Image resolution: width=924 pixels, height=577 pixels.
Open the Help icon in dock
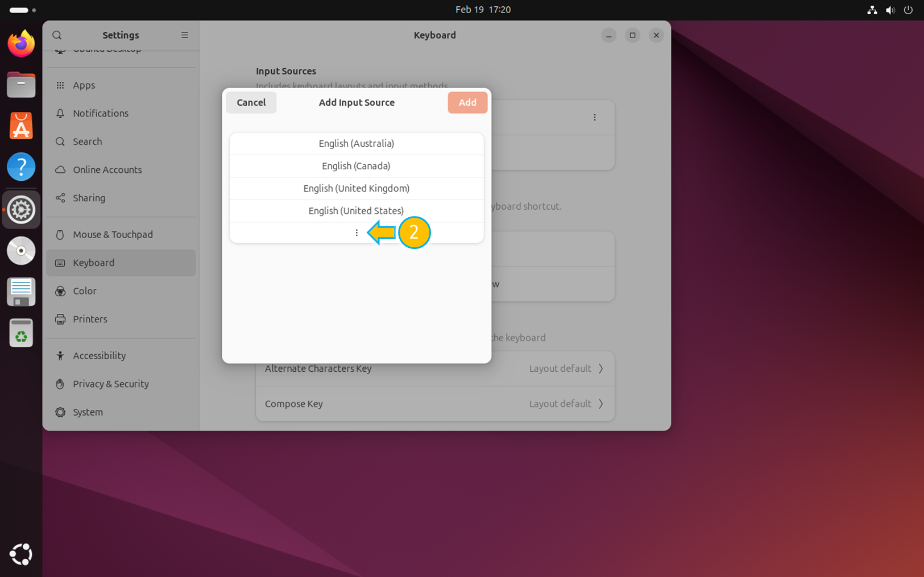tap(21, 167)
